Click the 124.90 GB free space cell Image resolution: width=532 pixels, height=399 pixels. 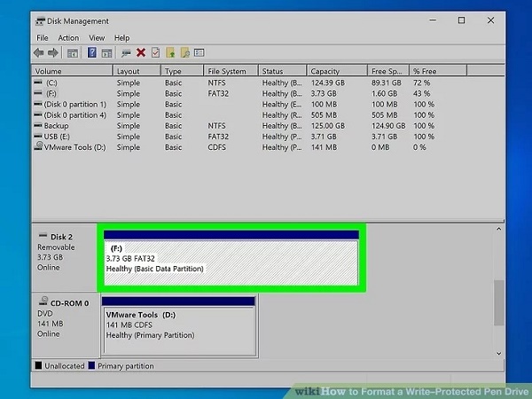[388, 126]
